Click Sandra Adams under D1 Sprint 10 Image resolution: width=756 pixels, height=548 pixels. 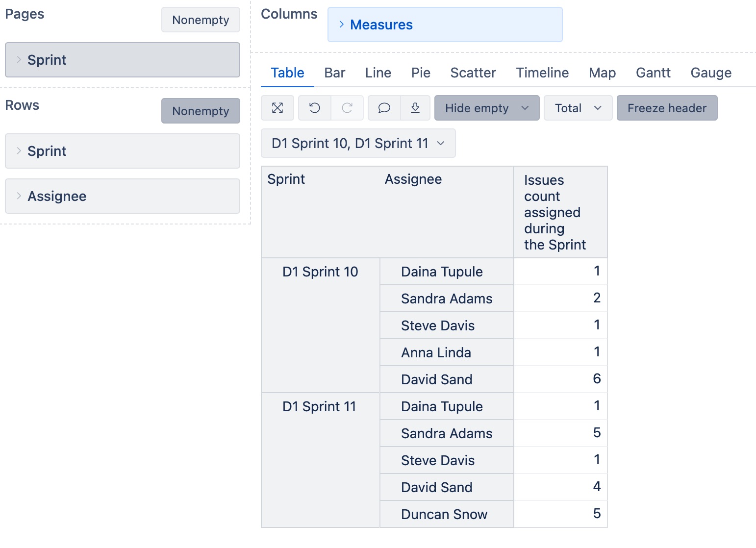[x=447, y=299]
